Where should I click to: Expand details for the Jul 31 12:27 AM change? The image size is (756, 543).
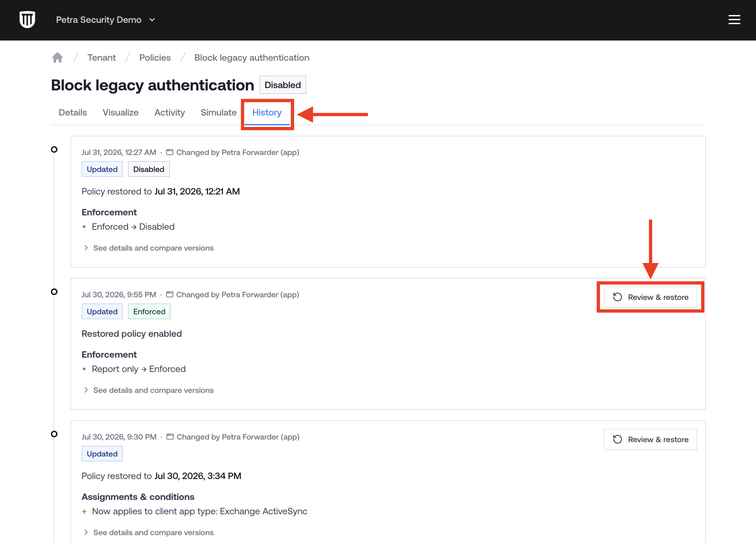(149, 248)
